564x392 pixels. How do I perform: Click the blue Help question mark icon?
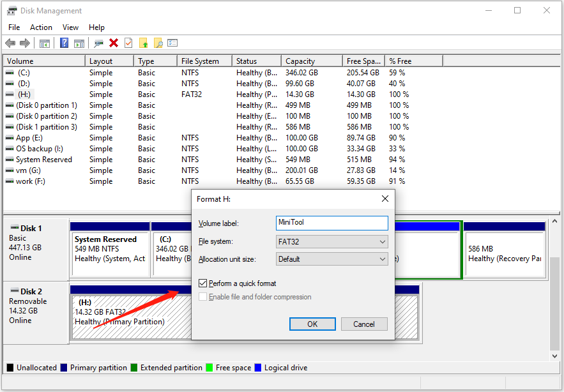coord(64,43)
